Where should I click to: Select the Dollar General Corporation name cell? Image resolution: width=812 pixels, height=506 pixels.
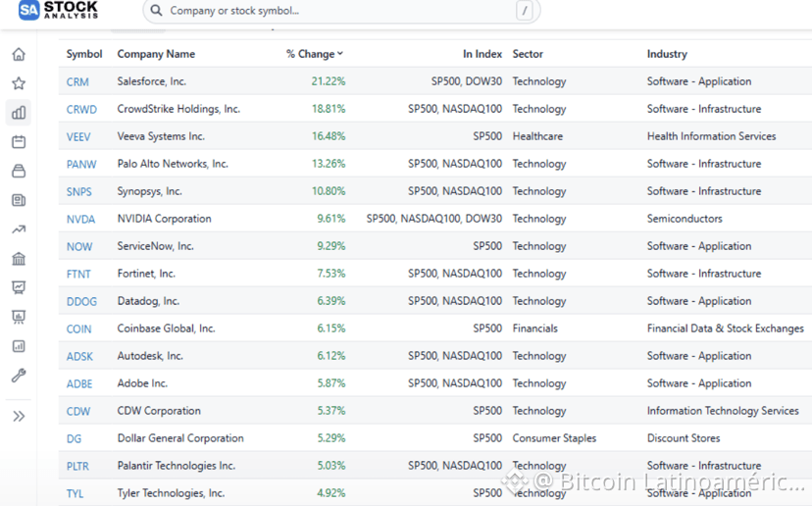(x=180, y=438)
